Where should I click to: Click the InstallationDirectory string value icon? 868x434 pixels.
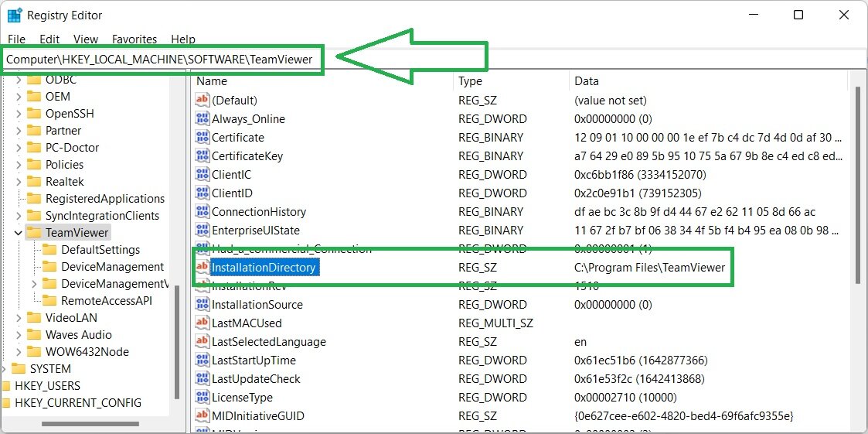[x=202, y=267]
